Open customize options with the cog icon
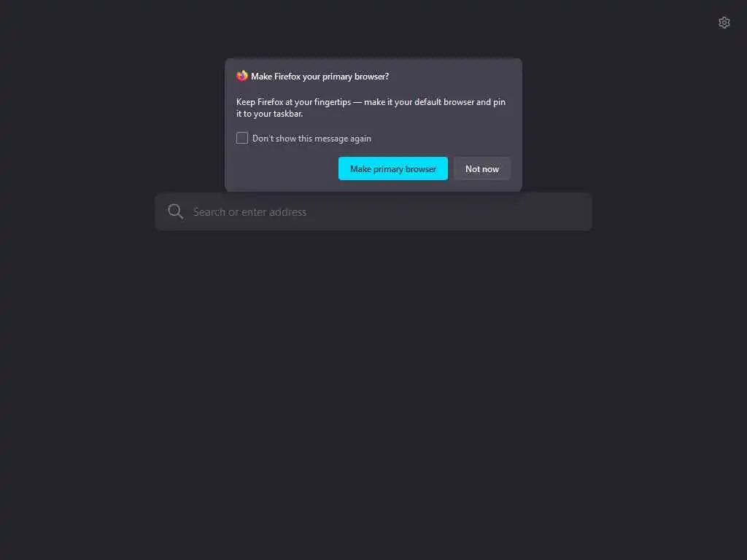The height and width of the screenshot is (560, 747). tap(724, 23)
